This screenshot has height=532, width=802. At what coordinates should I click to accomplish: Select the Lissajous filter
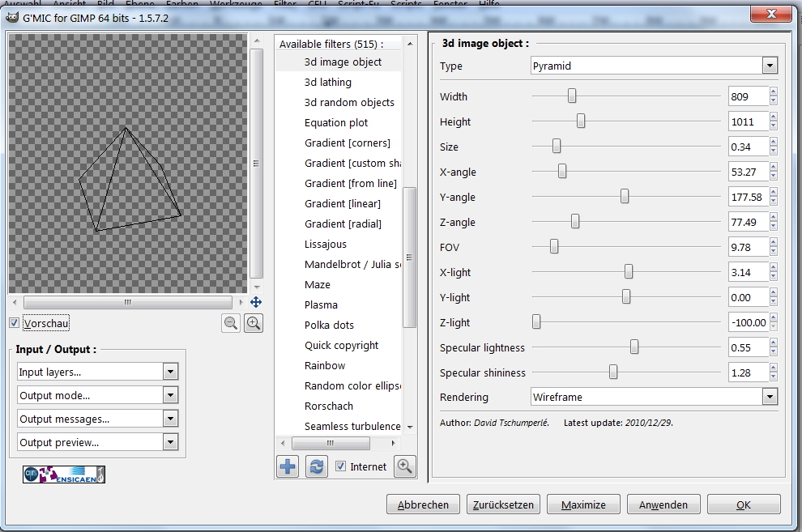pos(326,245)
